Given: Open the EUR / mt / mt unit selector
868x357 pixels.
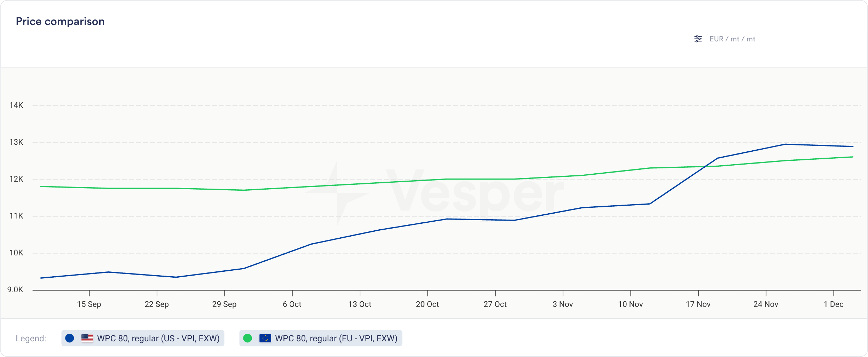Looking at the screenshot, I should [x=732, y=39].
